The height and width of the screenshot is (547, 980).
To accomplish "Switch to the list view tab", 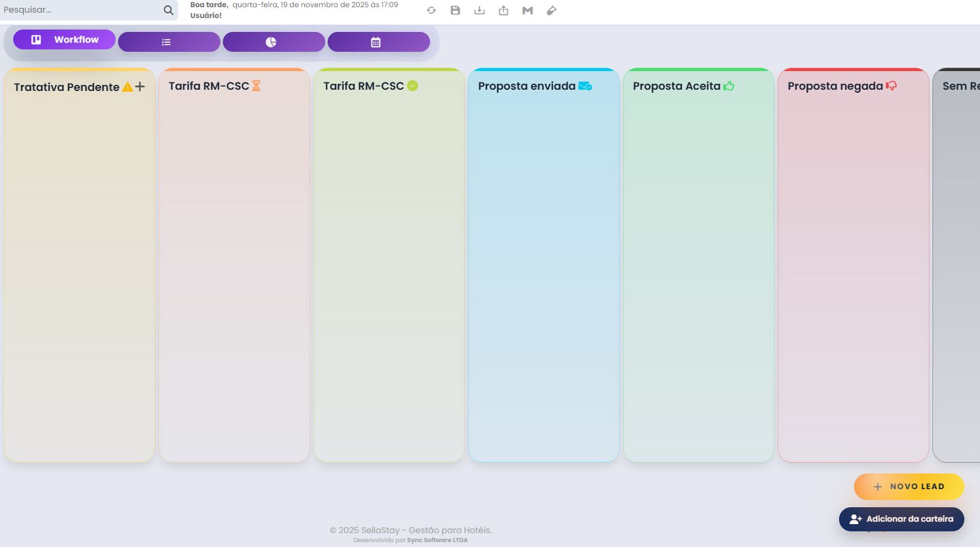I will click(x=169, y=42).
